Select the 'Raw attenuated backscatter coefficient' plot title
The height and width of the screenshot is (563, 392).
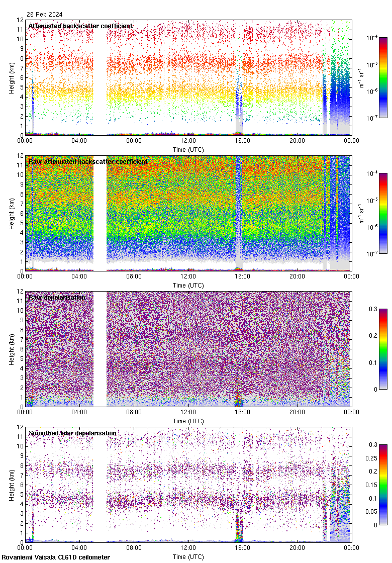(88, 162)
